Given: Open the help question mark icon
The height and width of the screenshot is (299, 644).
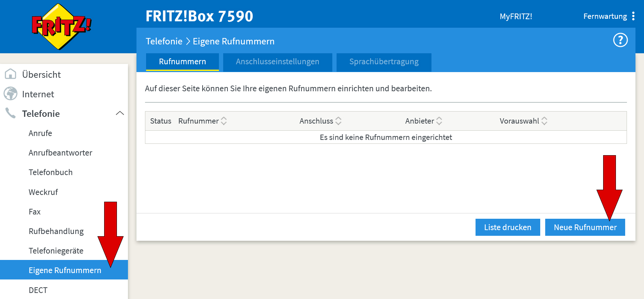Looking at the screenshot, I should (620, 40).
